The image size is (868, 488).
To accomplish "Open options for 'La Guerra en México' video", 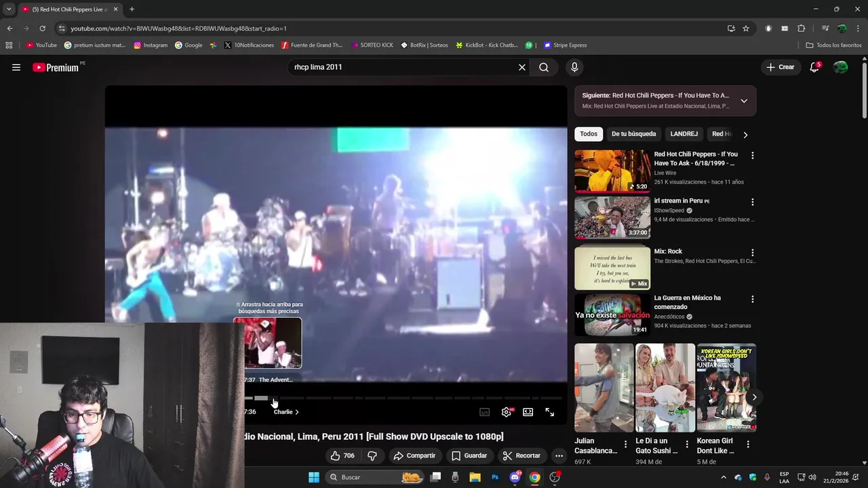I will click(752, 299).
